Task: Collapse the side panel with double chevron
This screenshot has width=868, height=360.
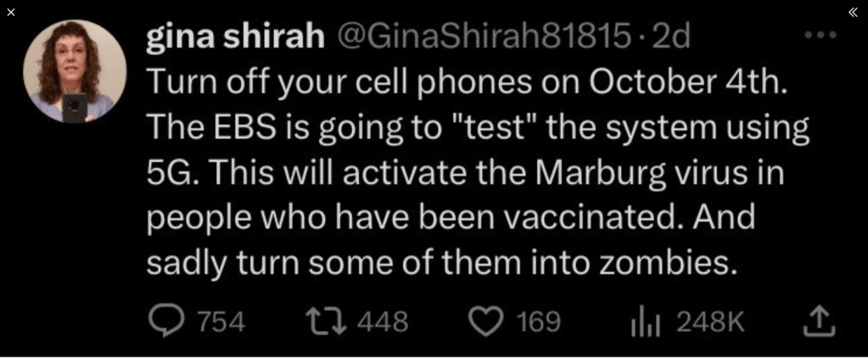Action: 853,11
